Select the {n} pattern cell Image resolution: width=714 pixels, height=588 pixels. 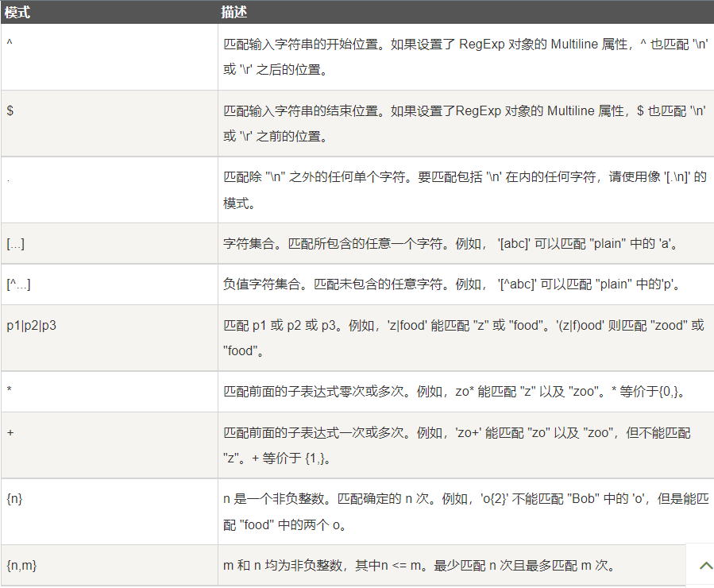pyautogui.click(x=110, y=512)
